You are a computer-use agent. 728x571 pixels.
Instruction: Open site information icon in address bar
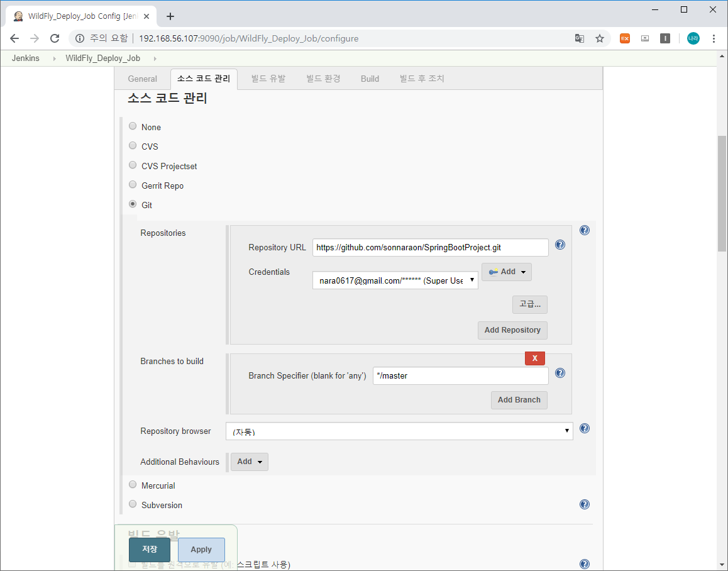click(x=80, y=38)
